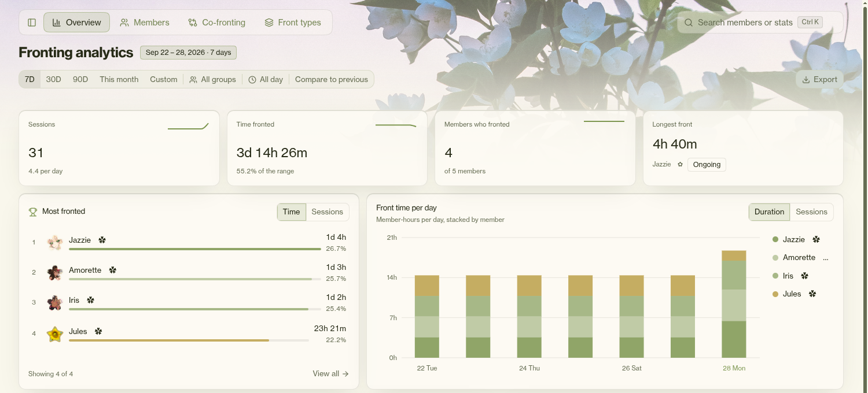This screenshot has height=393, width=868.
Task: Click the clover icon next to Jazzie in Most fronted
Action: 102,240
